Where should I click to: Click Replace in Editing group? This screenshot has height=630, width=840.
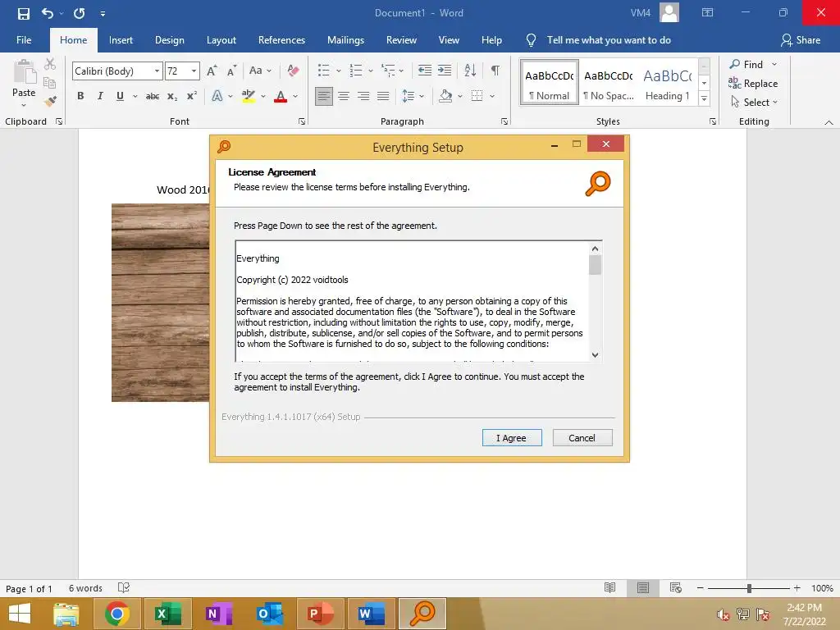(753, 83)
